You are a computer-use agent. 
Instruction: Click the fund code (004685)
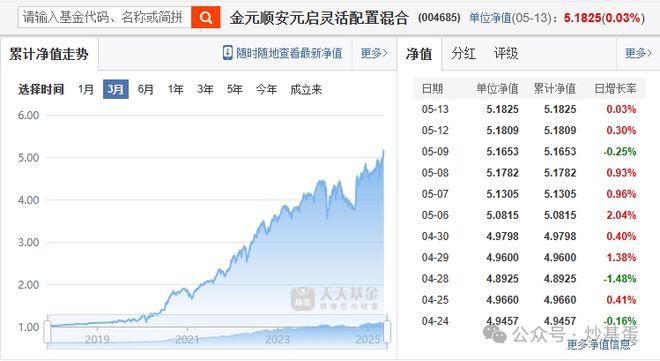point(439,18)
